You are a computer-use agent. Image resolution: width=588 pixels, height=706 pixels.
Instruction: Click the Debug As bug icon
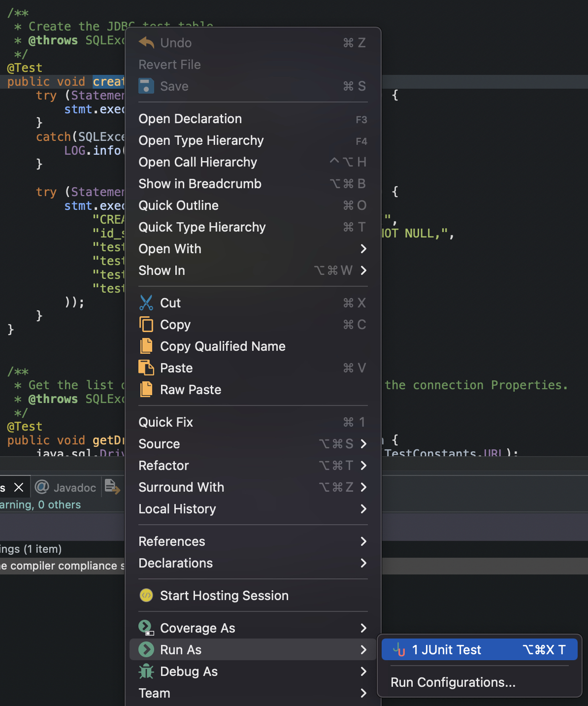146,671
